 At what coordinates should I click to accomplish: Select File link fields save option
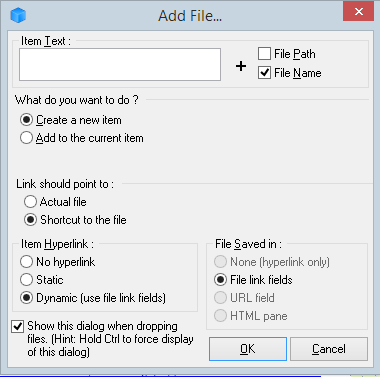coord(220,280)
